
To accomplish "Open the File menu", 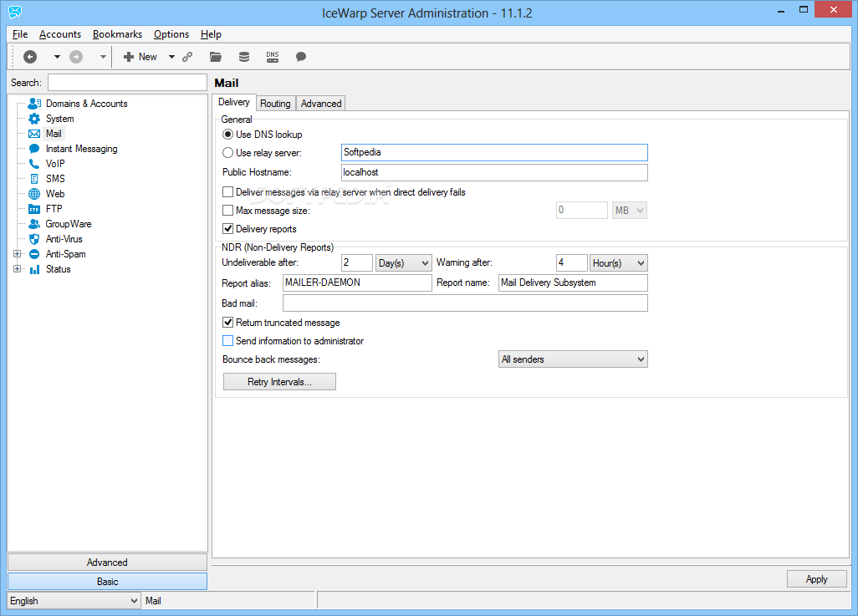I will 20,34.
